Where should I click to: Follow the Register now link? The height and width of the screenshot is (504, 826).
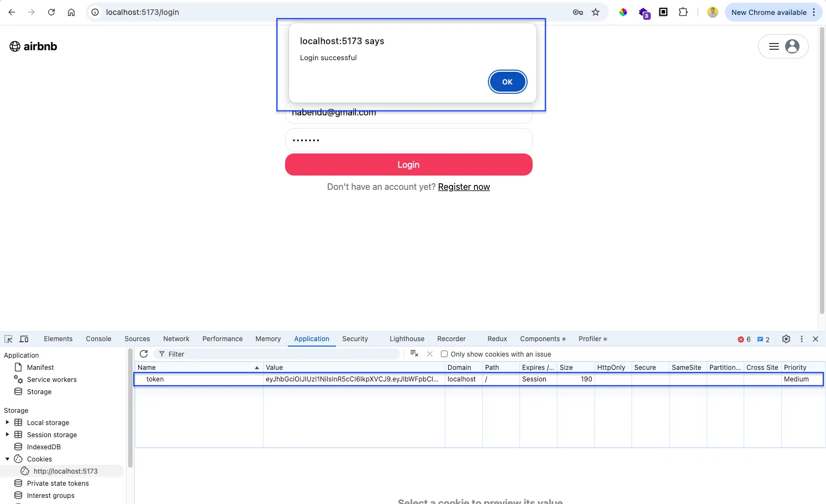(464, 187)
